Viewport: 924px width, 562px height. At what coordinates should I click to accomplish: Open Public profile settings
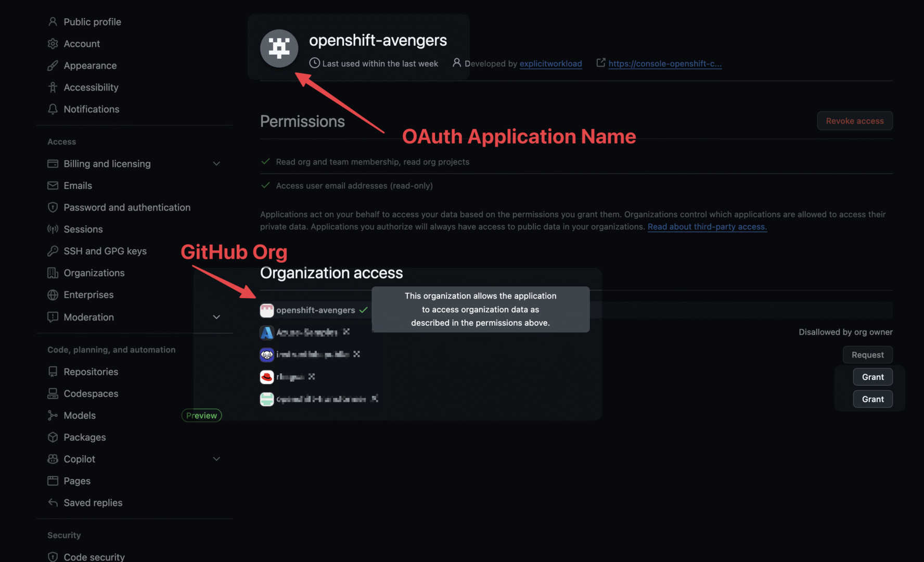92,22
